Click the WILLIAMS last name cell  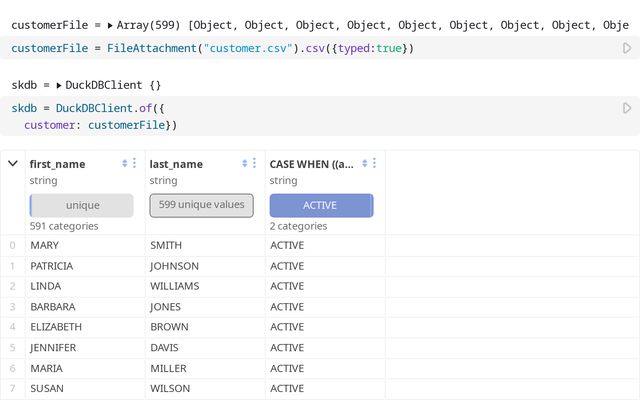coord(175,286)
